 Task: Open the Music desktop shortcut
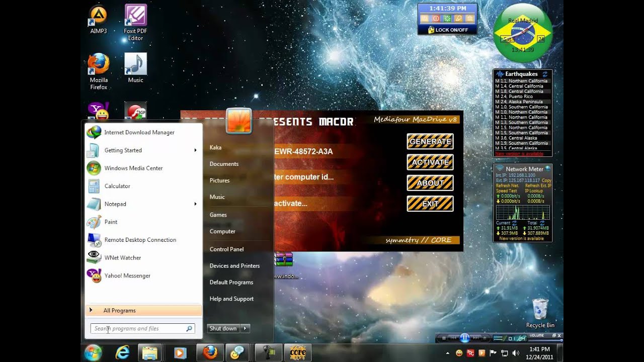[x=135, y=68]
